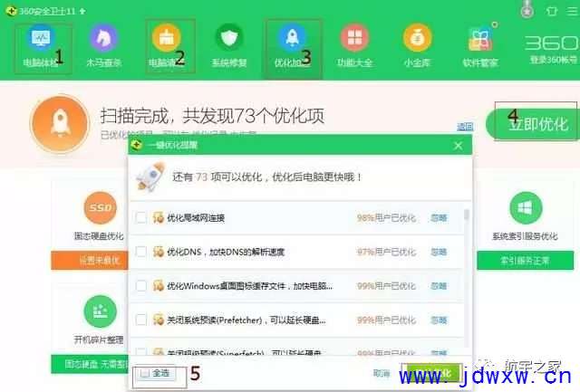Check the 优化DNS checkbox
The height and width of the screenshot is (392, 580).
[141, 252]
